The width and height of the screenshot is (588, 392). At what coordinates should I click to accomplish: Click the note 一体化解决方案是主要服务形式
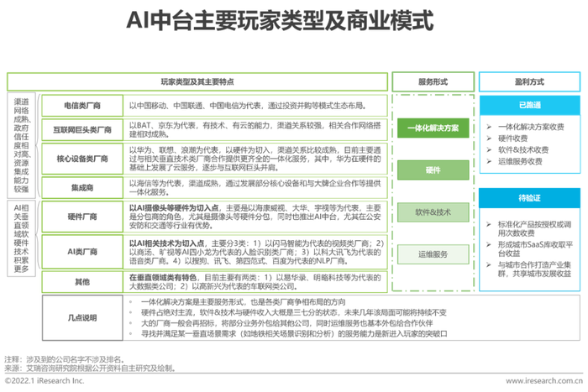[x=244, y=302]
